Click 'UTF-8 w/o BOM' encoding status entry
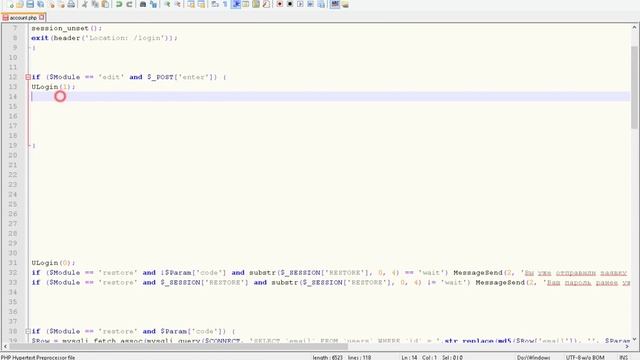Screen dimensions: 640x360 584,357
